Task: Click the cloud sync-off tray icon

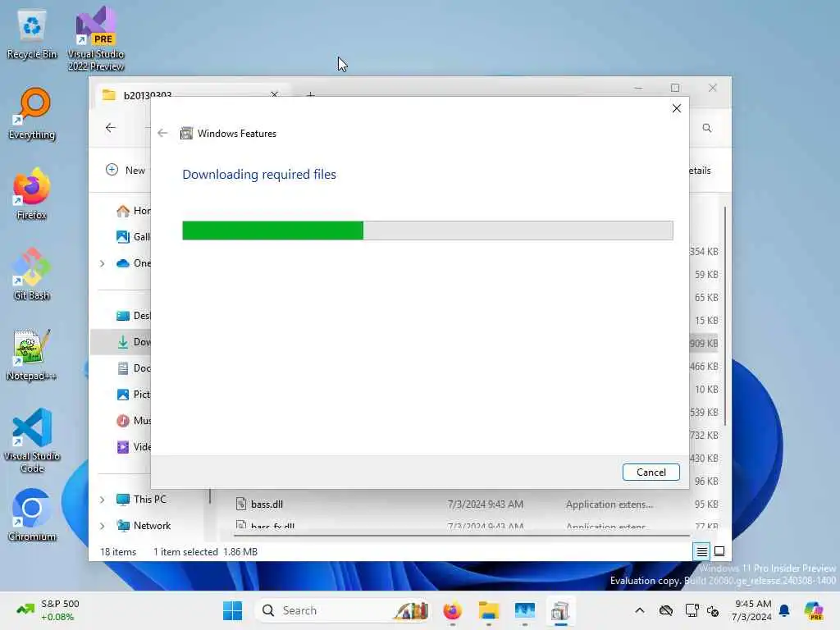Action: (x=666, y=610)
